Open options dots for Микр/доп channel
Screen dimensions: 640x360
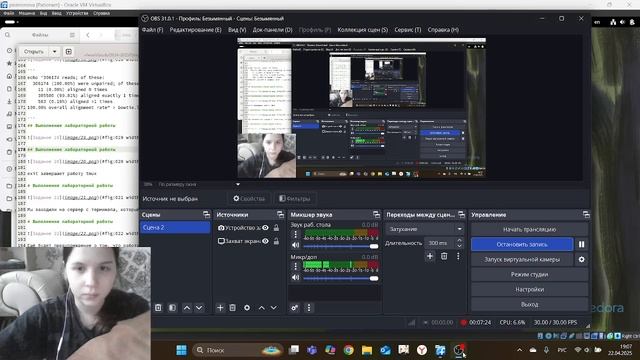point(296,267)
